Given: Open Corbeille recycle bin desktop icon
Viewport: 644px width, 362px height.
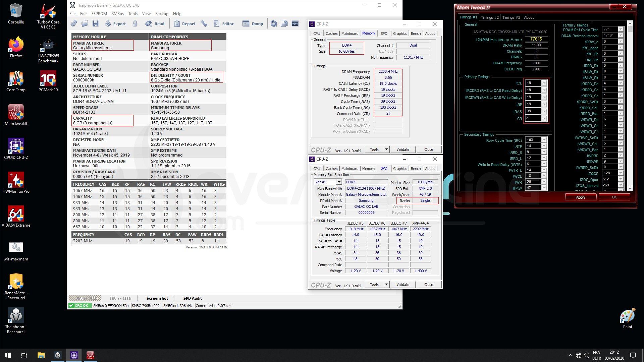Looking at the screenshot, I should (16, 14).
